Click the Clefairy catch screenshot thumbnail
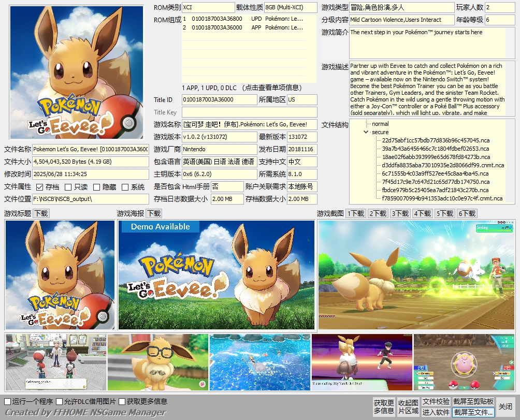Viewport: 520px width, 420px height. point(464,362)
